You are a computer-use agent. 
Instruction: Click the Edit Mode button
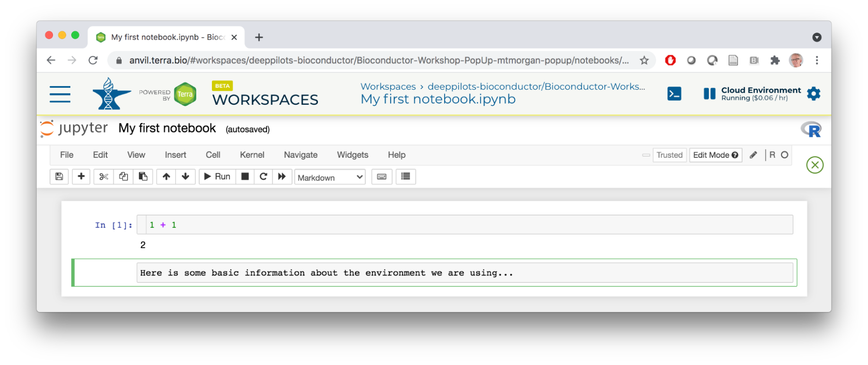(716, 155)
